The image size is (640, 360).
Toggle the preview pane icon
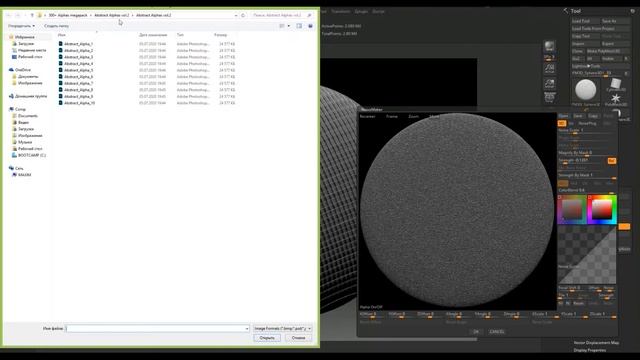tap(299, 26)
